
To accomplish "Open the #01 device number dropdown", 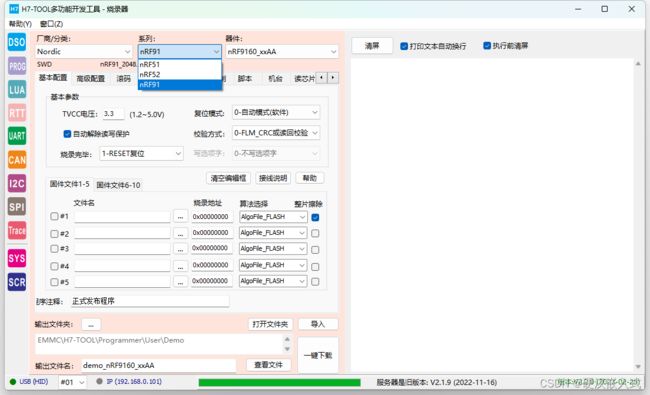I will click(73, 382).
